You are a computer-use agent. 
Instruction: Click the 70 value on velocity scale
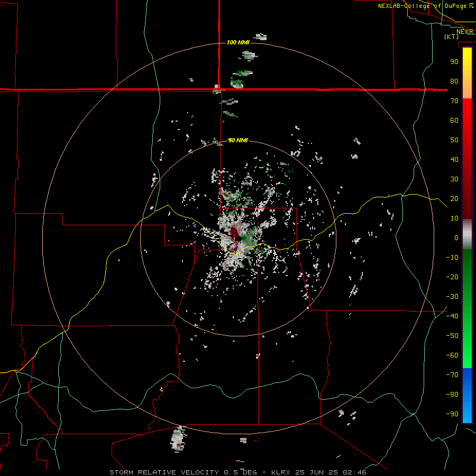[x=454, y=101]
